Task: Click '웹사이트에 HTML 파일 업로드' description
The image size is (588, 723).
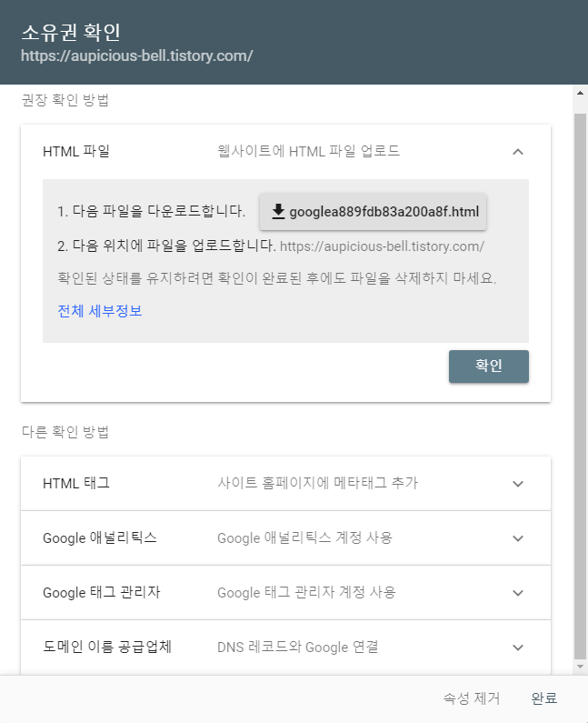Action: [308, 151]
